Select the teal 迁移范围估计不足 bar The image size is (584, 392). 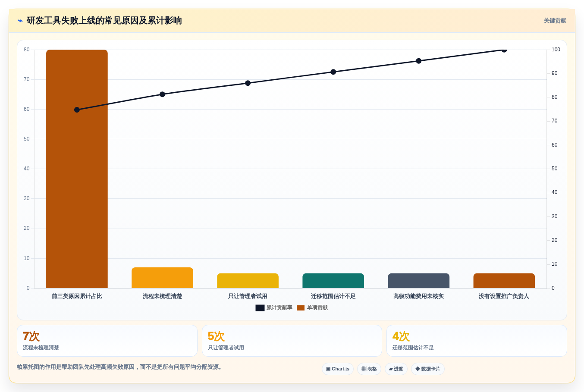click(333, 281)
